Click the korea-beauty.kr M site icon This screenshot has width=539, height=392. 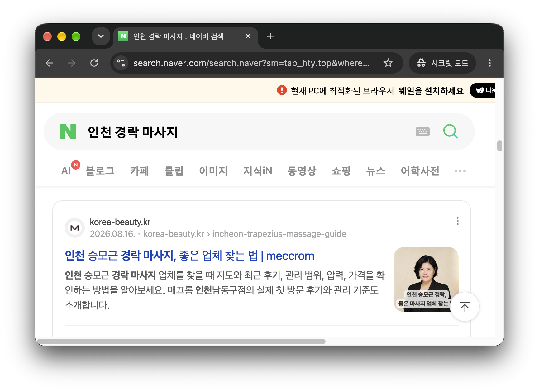(75, 228)
